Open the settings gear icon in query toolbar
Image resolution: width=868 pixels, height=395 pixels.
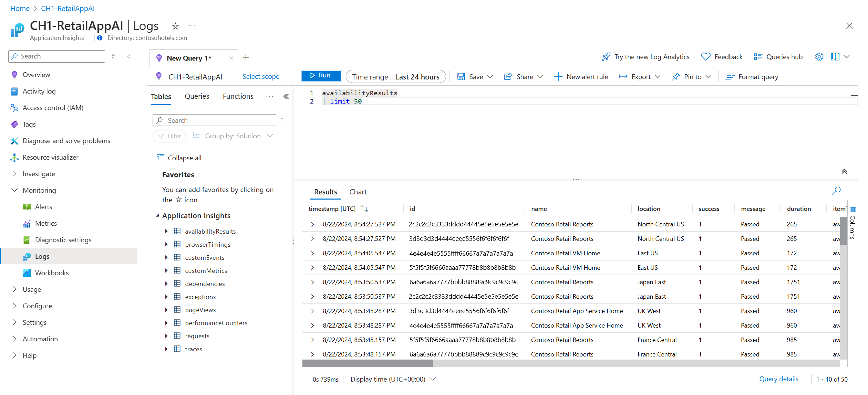pos(819,57)
